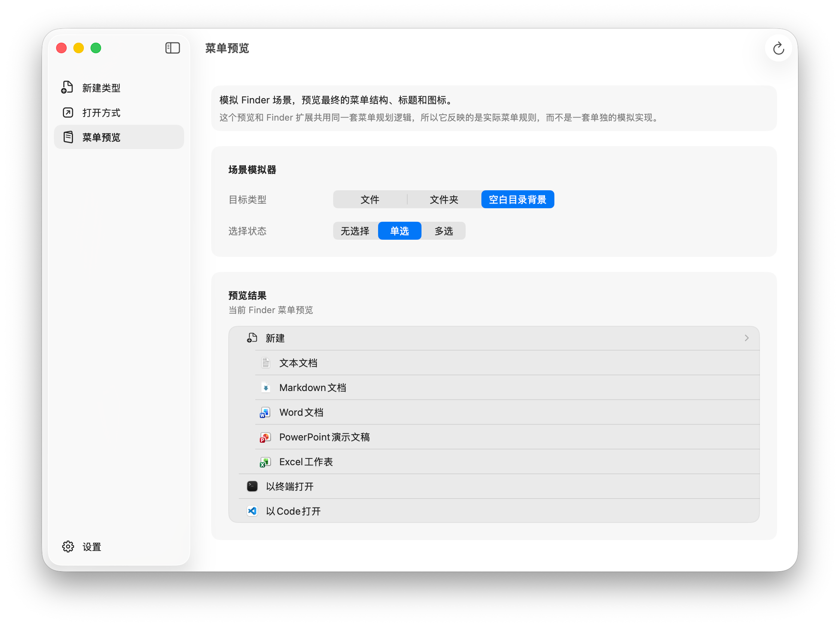
Task: Click the Excel 工作表 icon
Action: [265, 461]
